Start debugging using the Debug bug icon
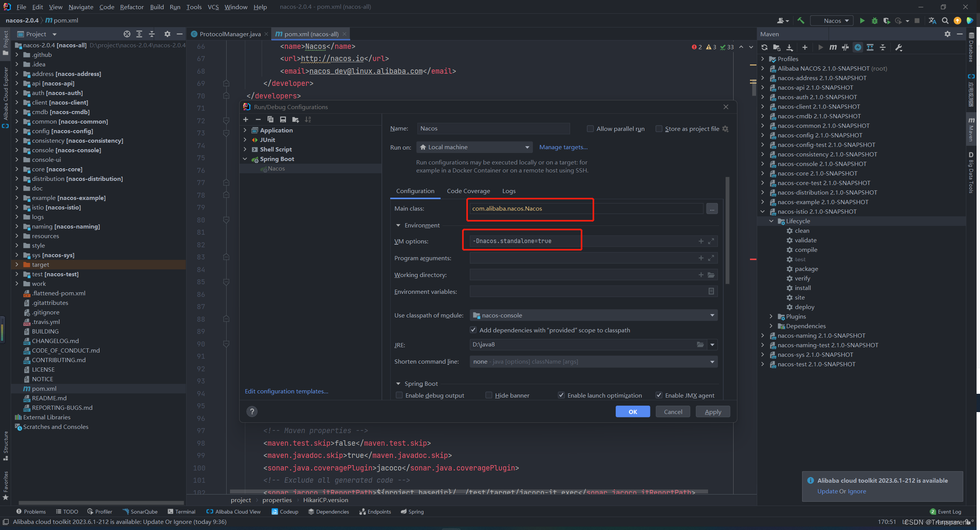 [874, 21]
